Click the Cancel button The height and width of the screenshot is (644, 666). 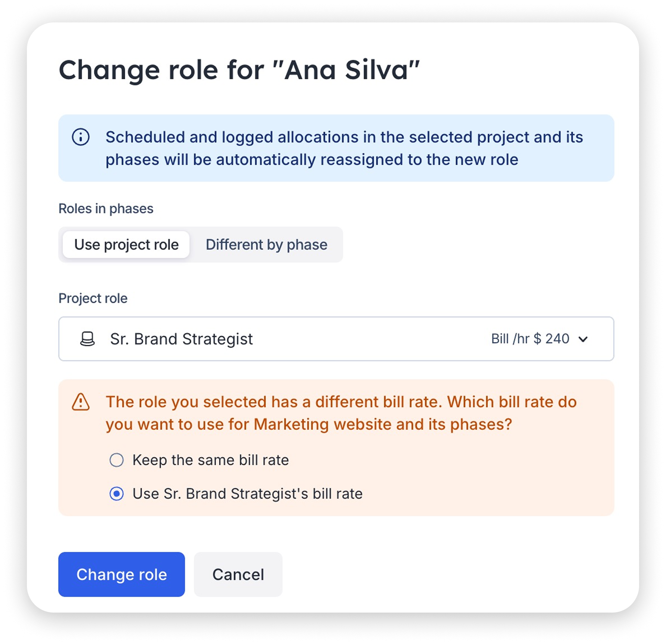coord(238,575)
